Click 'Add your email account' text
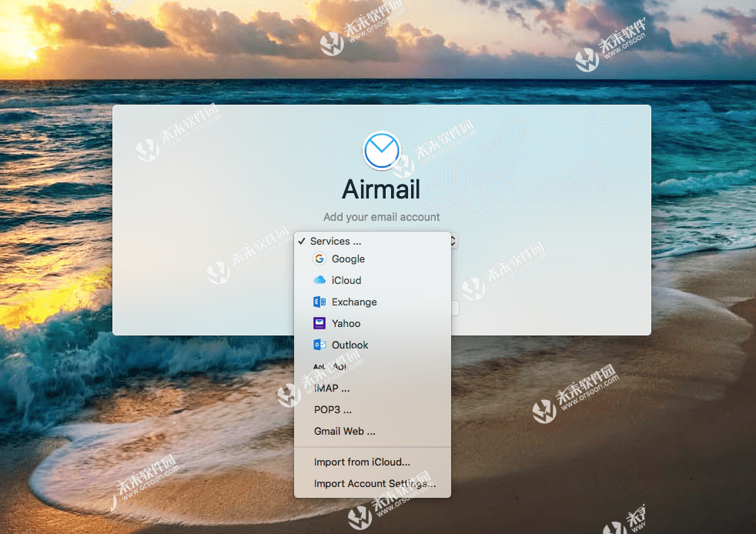This screenshot has height=534, width=756. click(x=381, y=217)
